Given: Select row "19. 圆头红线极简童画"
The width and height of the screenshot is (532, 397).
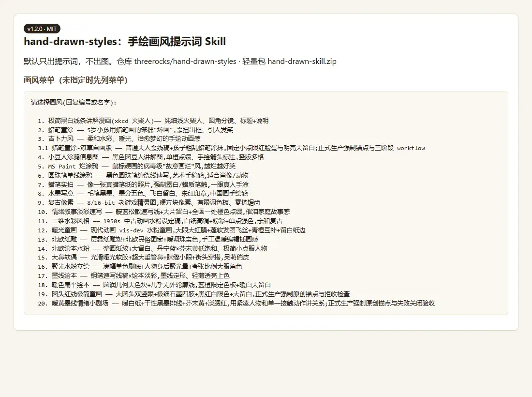Looking at the screenshot, I should pos(194,294).
